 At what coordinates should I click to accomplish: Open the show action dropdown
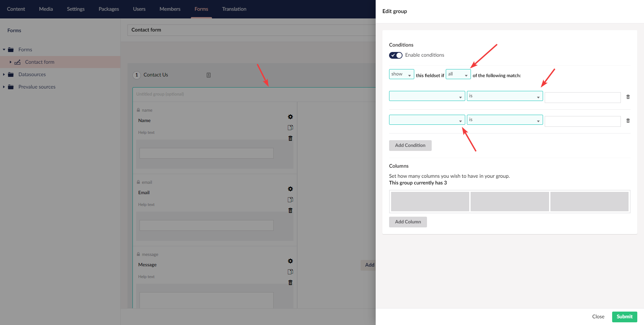401,74
